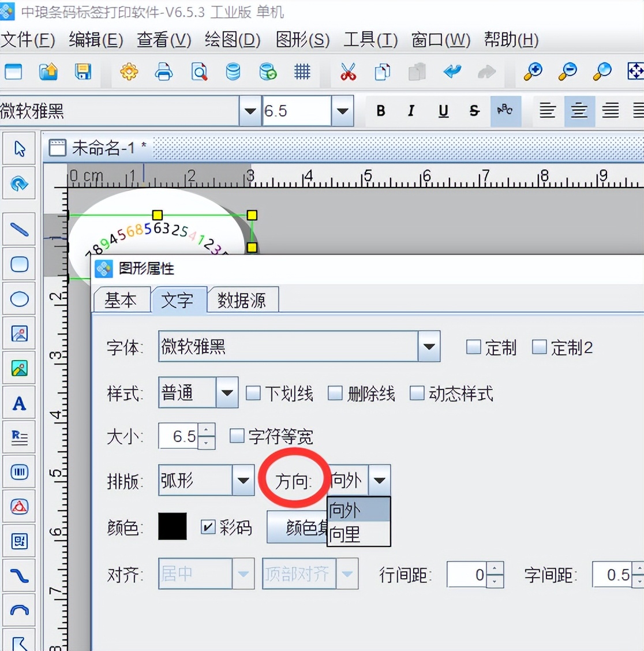This screenshot has height=651, width=644.
Task: Copy selection with the copy icon
Action: point(383,72)
